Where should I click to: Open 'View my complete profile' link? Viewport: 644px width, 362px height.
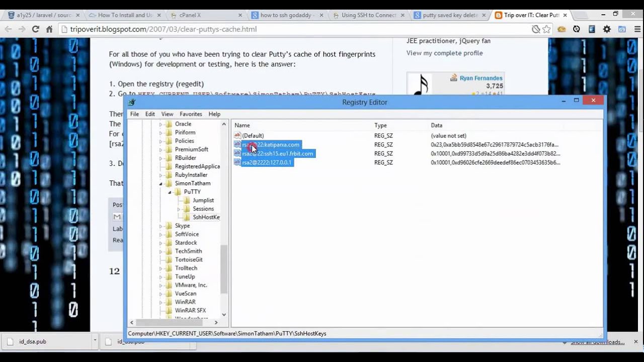tap(444, 53)
